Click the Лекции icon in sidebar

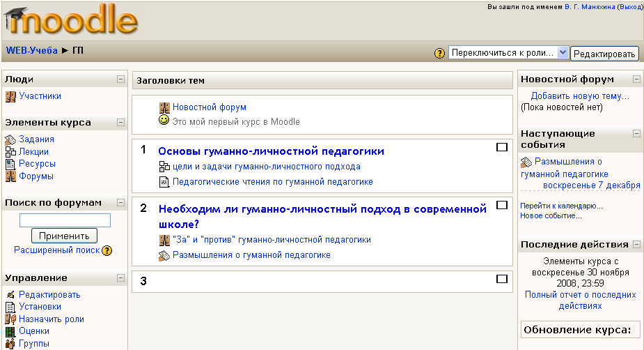pyautogui.click(x=10, y=152)
